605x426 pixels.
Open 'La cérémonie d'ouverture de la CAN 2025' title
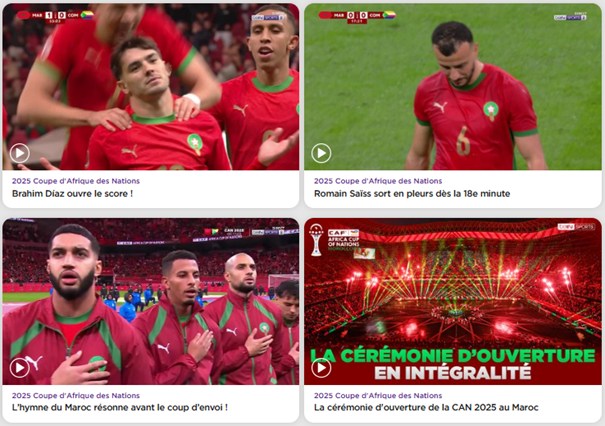click(426, 407)
